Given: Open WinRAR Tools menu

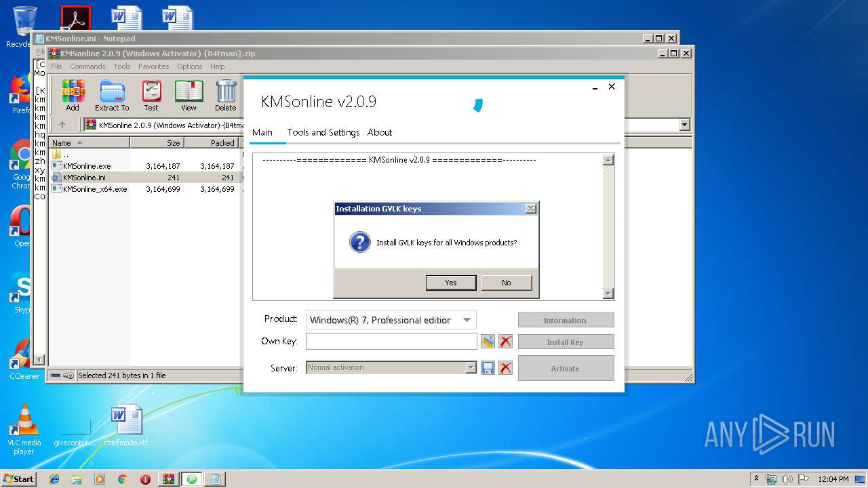Looking at the screenshot, I should point(122,66).
